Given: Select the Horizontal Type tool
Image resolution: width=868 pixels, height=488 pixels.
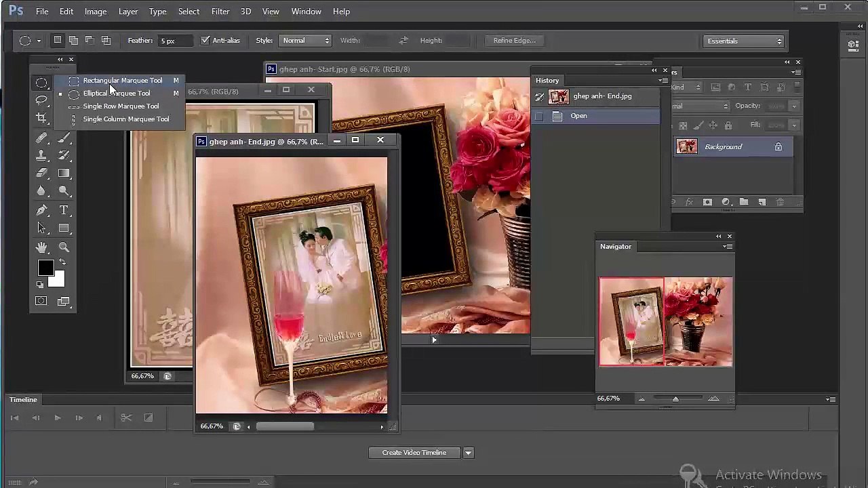Looking at the screenshot, I should [x=64, y=210].
